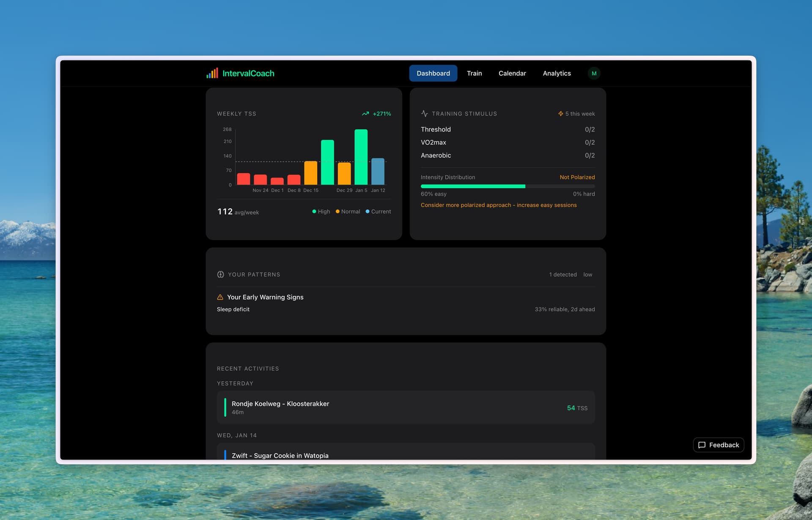
Task: Click the speech bubble icon in Feedback
Action: pos(702,445)
